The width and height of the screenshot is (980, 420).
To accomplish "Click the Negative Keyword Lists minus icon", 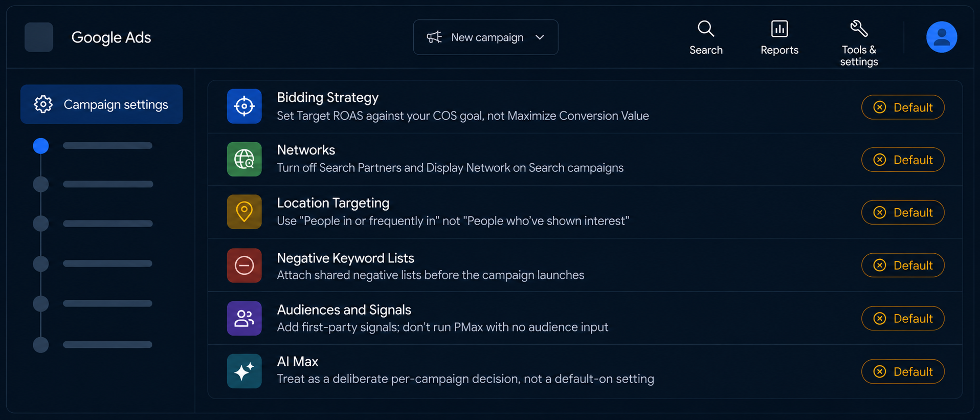I will [x=244, y=265].
